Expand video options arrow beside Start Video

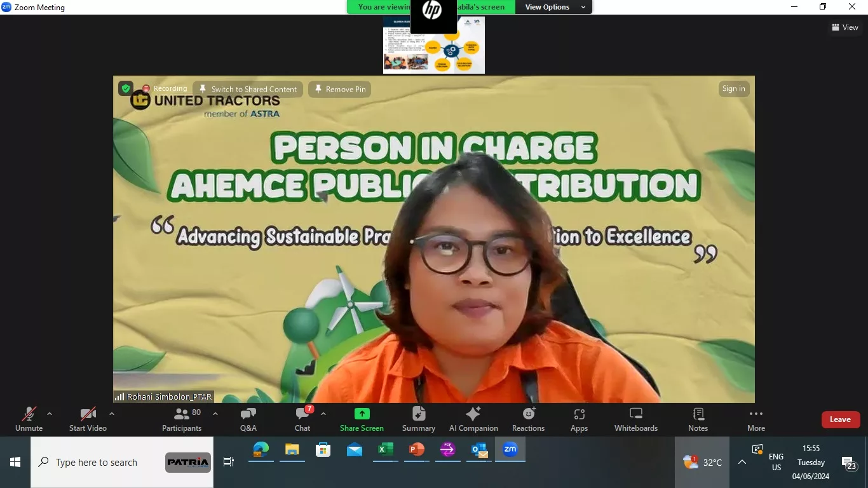(112, 414)
